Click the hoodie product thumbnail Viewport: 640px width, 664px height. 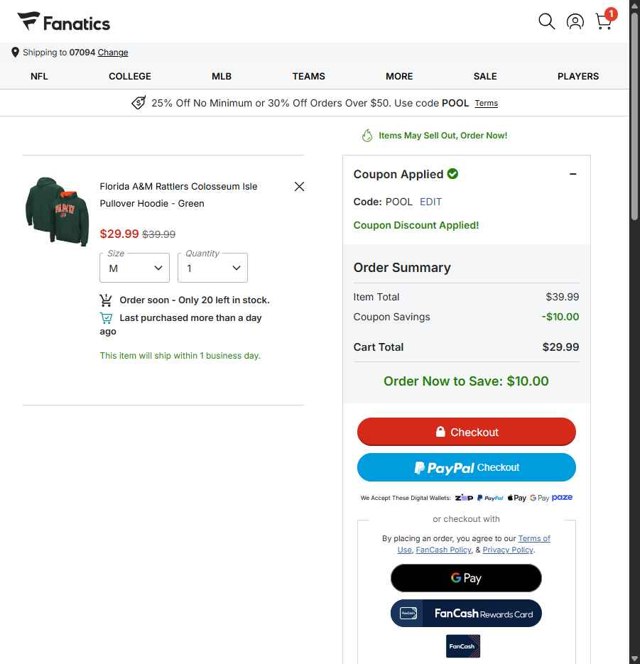click(x=57, y=211)
